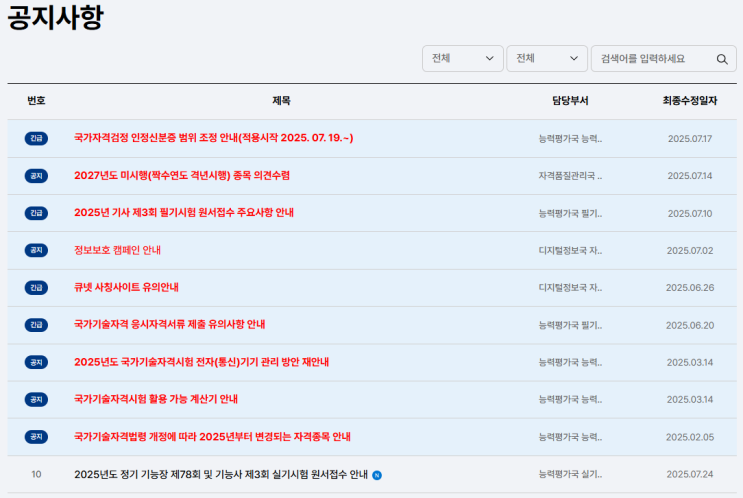Screen dimensions: 743x498
Task: Open notice 10 기능장 제78회 실기시험 원서접수
Action: click(221, 474)
